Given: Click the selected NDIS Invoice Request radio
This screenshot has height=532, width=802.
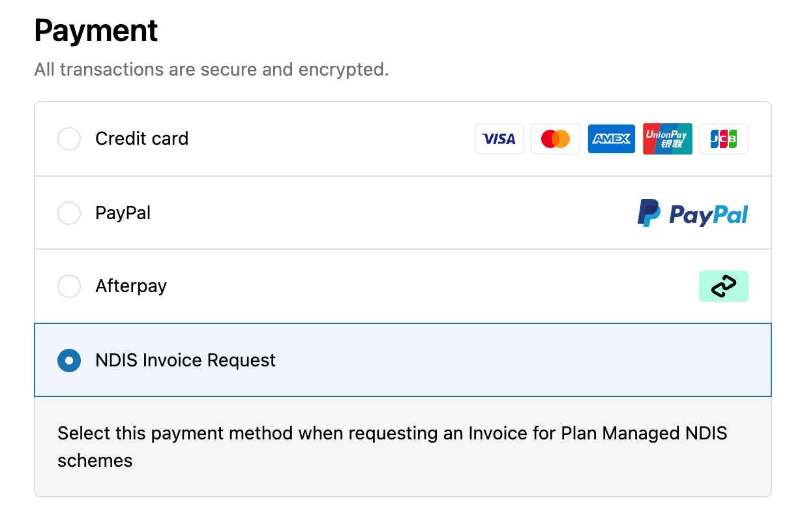Looking at the screenshot, I should point(69,361).
